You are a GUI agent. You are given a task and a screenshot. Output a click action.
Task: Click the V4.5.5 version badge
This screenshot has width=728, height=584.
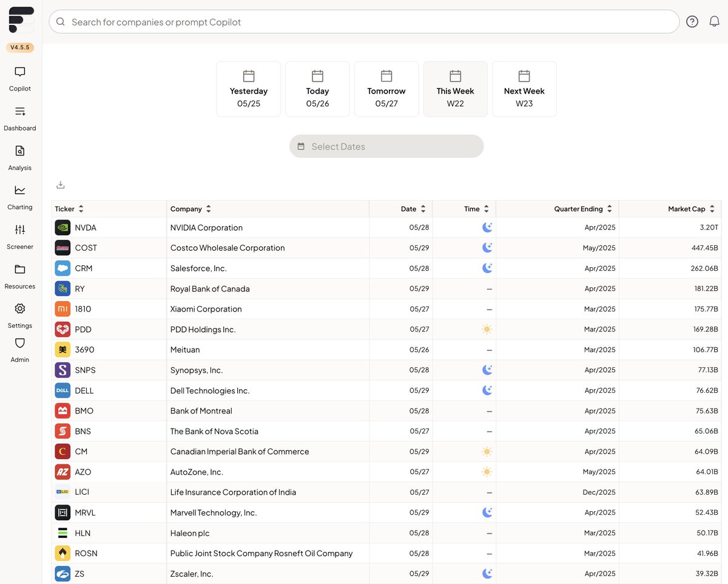(x=20, y=47)
